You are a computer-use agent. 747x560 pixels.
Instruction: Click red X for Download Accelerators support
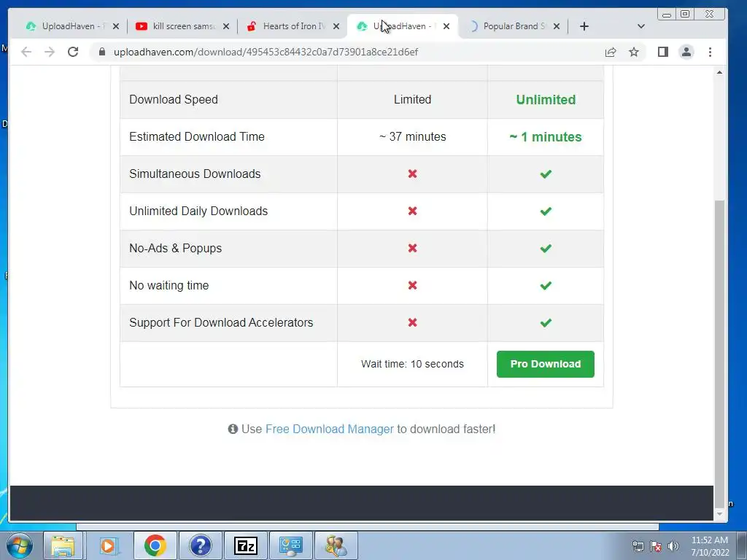tap(413, 322)
